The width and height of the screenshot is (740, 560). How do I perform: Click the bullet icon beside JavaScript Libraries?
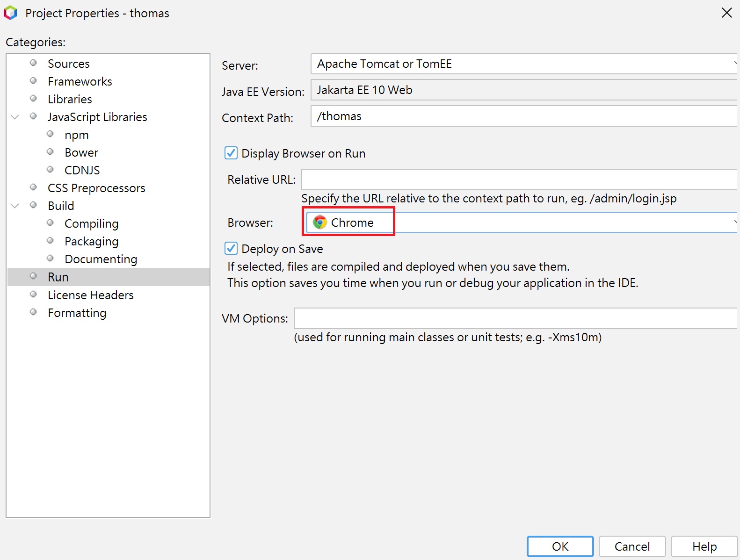[33, 116]
